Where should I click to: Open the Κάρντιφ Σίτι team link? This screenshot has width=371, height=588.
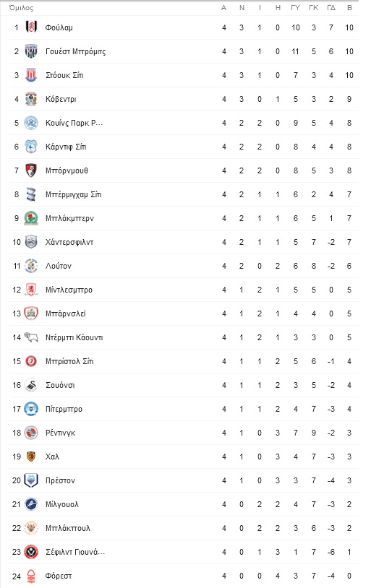[x=66, y=147]
